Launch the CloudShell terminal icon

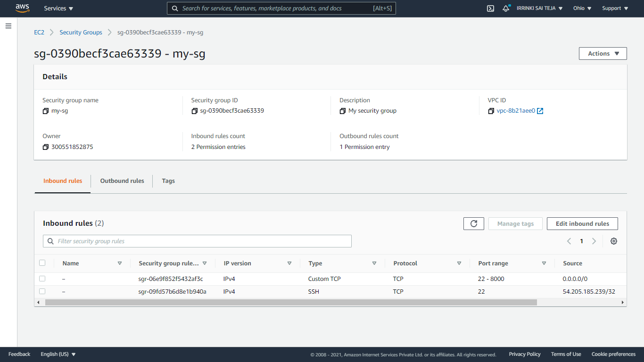(490, 8)
